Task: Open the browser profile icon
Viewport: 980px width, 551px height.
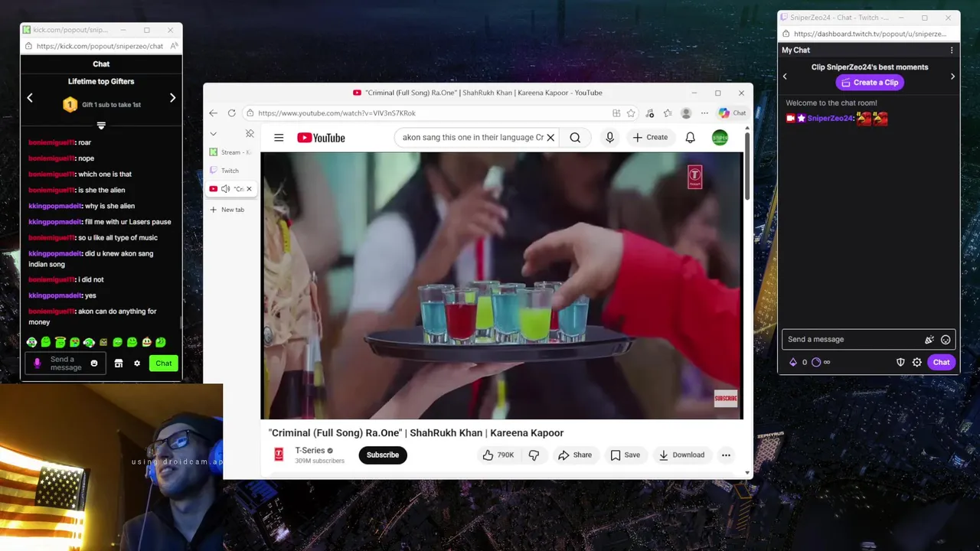Action: (x=686, y=113)
